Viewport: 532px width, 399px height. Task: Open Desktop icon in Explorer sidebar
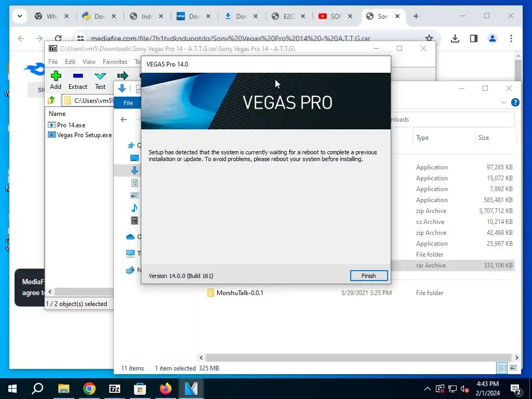coord(135,158)
